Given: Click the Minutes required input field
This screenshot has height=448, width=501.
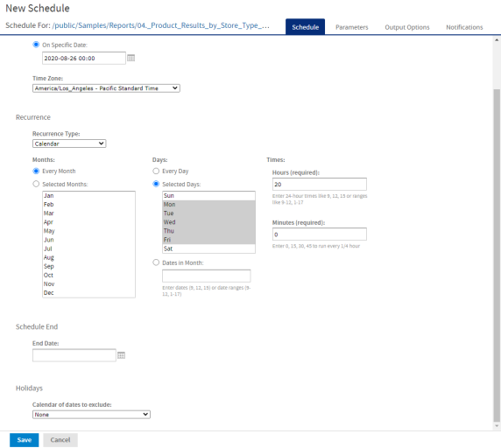Looking at the screenshot, I should point(319,234).
